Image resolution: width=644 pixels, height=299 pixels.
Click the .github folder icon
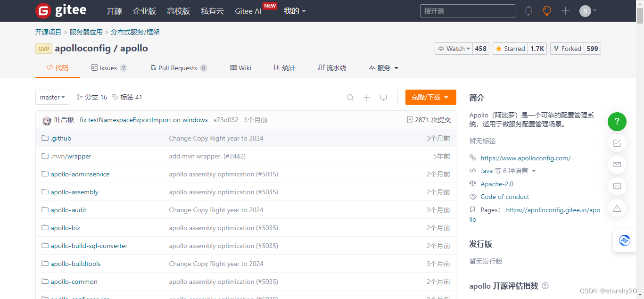pyautogui.click(x=45, y=138)
